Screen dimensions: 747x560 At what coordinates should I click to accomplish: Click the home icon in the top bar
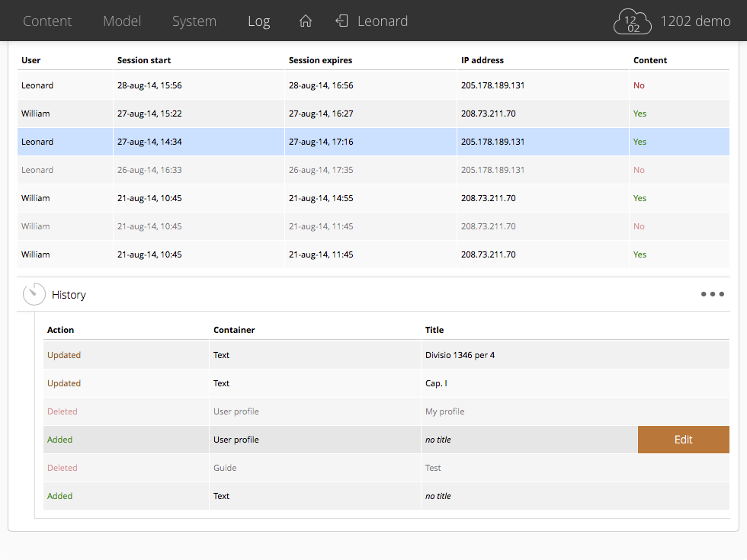pos(306,21)
